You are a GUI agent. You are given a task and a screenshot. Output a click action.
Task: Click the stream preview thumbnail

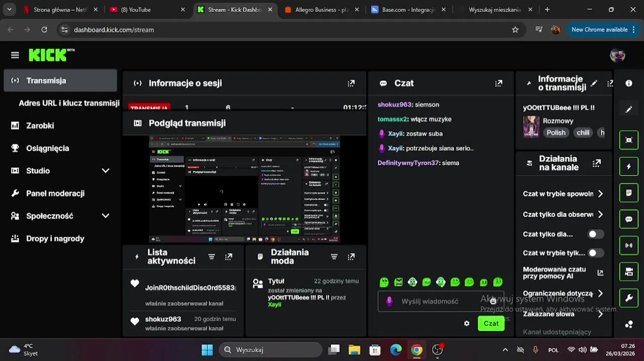pyautogui.click(x=244, y=189)
